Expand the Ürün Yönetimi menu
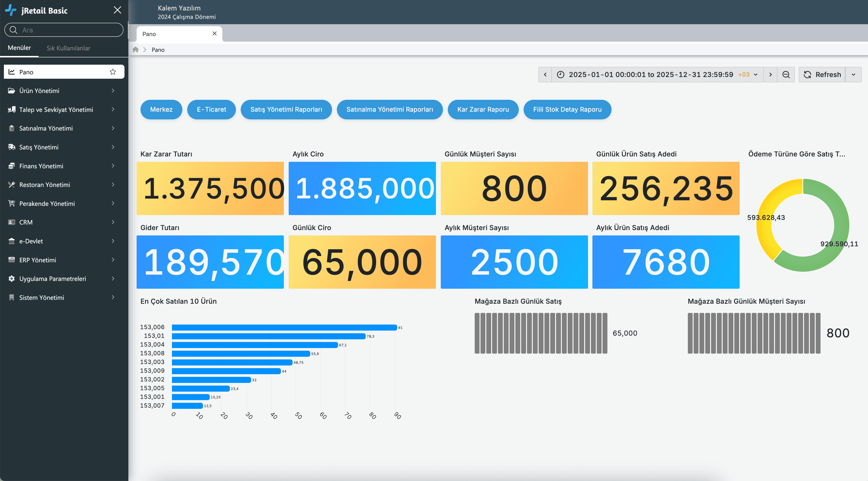 [113, 91]
